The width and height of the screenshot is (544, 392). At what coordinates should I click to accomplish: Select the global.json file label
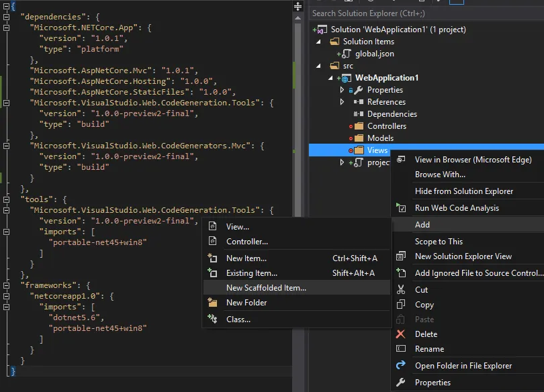[x=374, y=54]
